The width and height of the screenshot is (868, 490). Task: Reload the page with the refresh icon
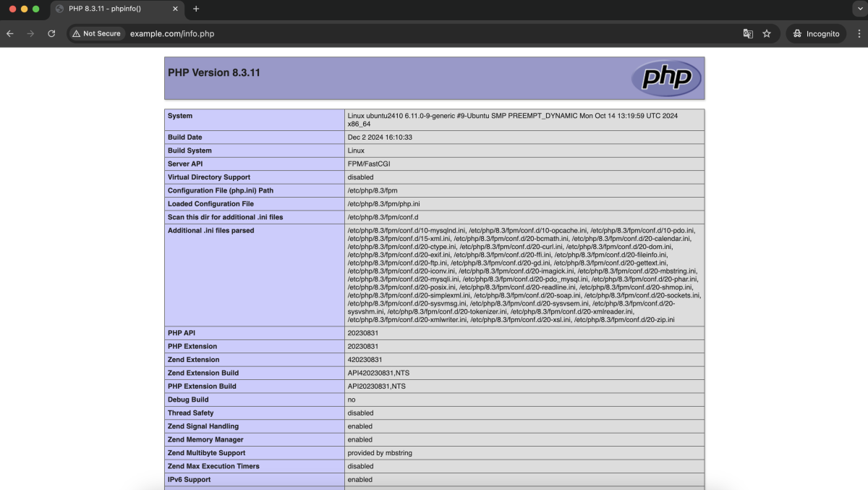click(51, 33)
